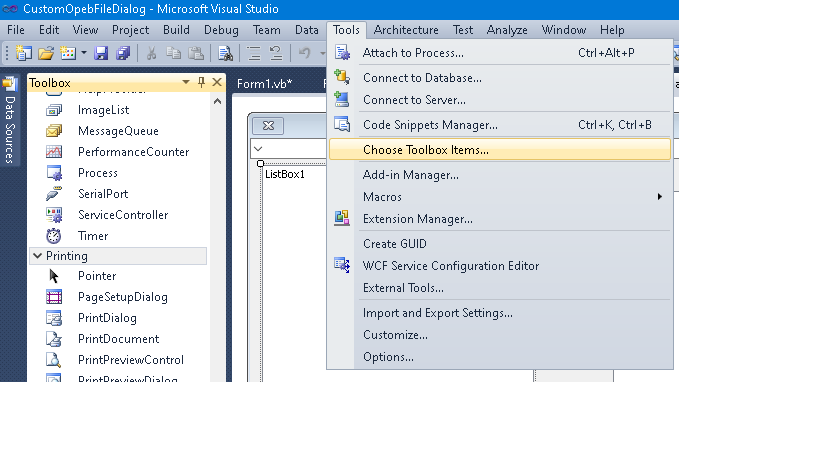Click the Paste toolbar icon
Image resolution: width=819 pixels, height=460 pixels.
pyautogui.click(x=196, y=53)
